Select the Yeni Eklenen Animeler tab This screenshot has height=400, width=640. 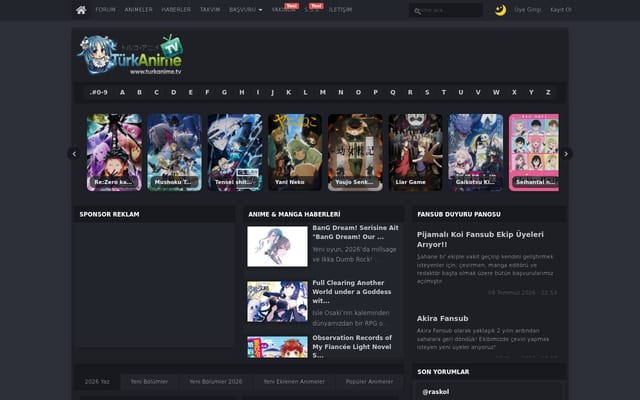(294, 382)
